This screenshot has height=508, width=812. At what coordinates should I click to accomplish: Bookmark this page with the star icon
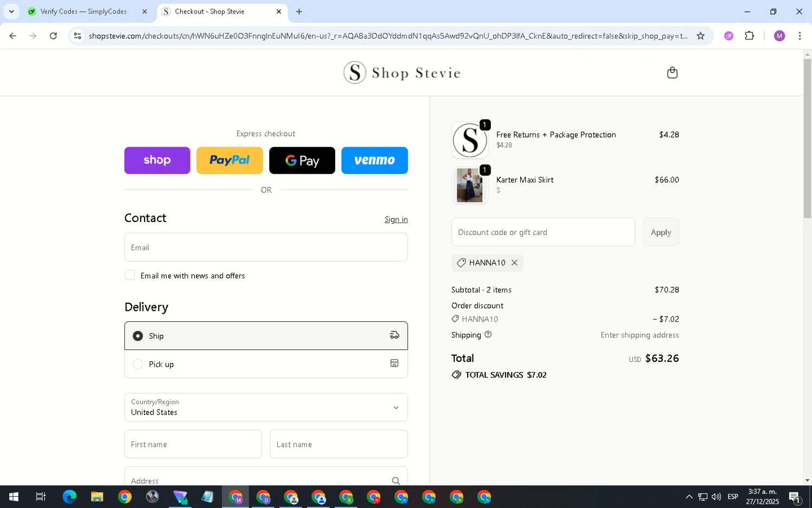pyautogui.click(x=700, y=36)
